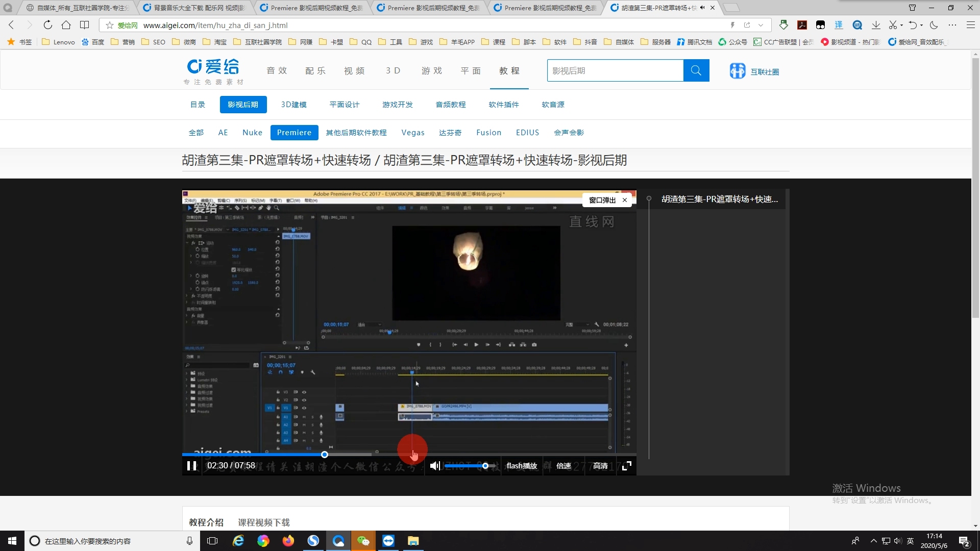Select the 3D建模 category tab
980x551 pixels.
click(x=294, y=105)
